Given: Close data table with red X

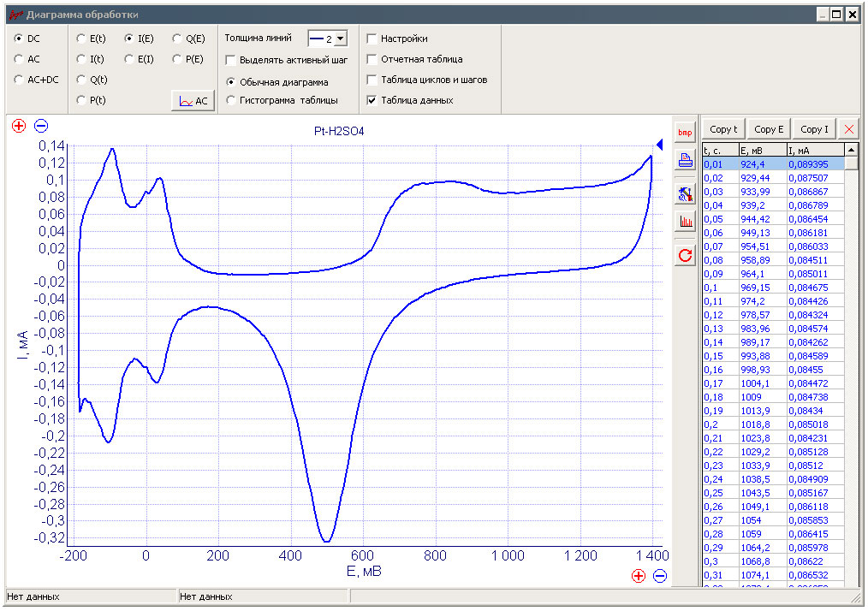Looking at the screenshot, I should 848,129.
